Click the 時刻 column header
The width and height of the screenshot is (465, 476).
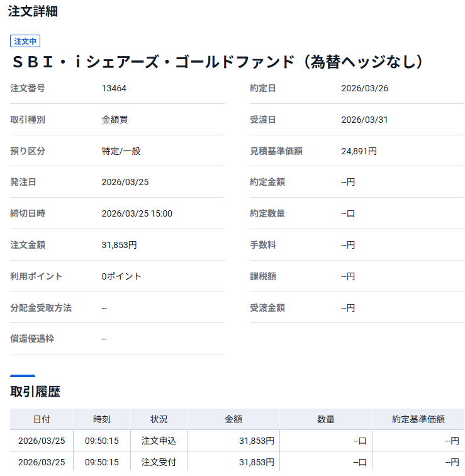[x=101, y=419]
